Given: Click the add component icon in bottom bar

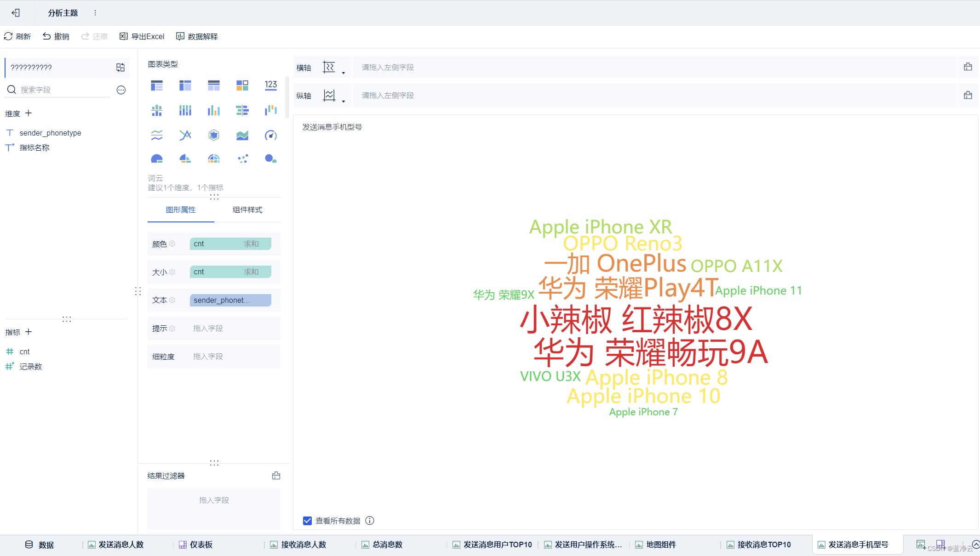Looking at the screenshot, I should (921, 545).
